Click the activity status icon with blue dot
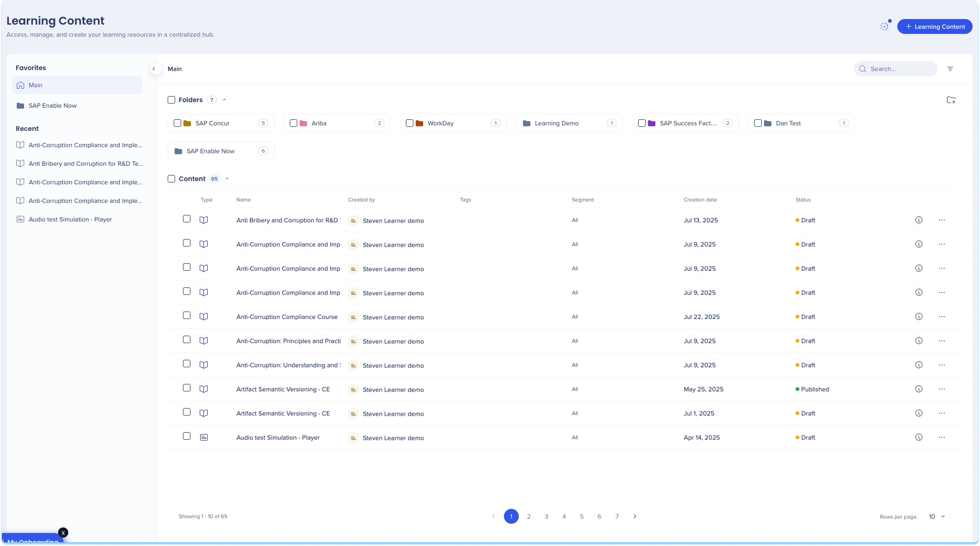Screen dimensions: 980x546 pos(884,26)
